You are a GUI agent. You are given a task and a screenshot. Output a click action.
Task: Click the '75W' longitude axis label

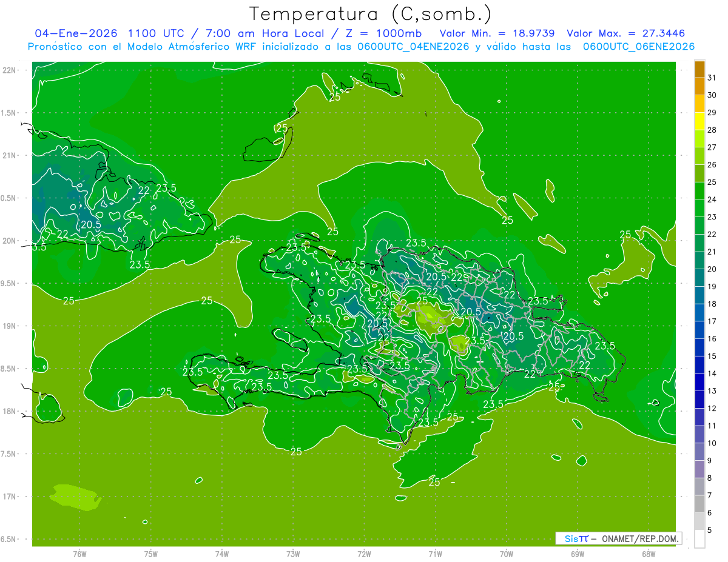151,554
